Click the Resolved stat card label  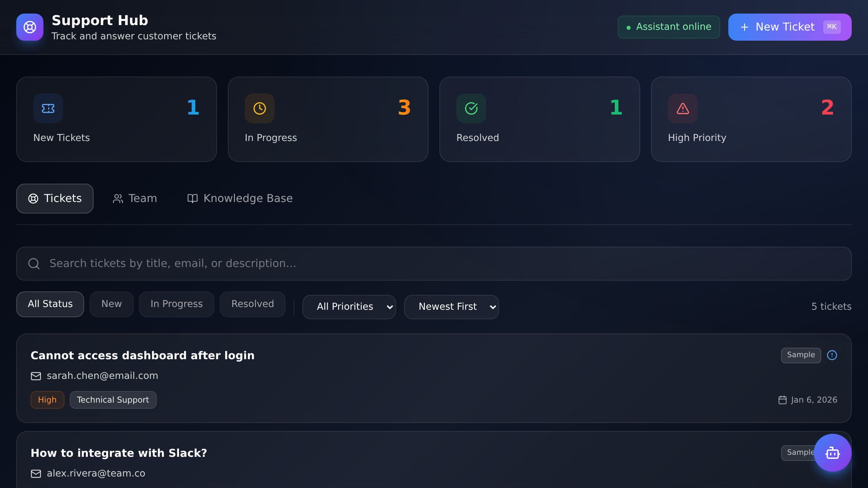478,138
